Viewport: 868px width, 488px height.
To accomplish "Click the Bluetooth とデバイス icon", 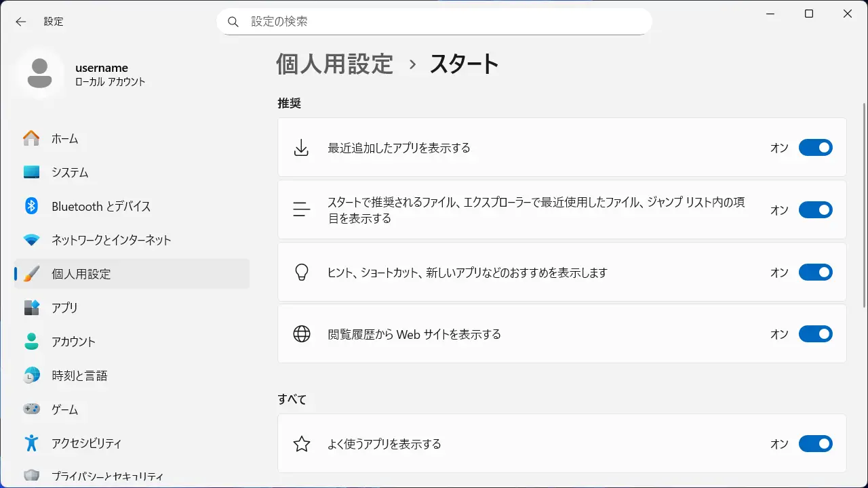I will pos(31,206).
